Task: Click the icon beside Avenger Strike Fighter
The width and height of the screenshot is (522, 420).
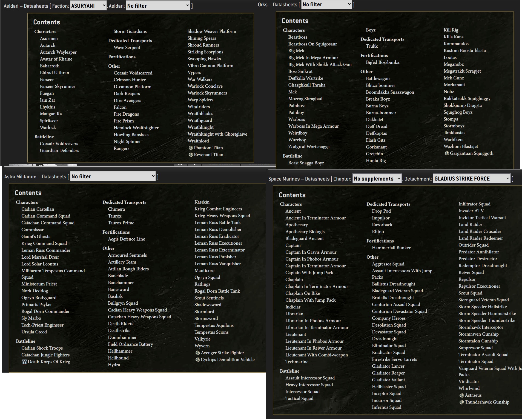Action: click(197, 353)
